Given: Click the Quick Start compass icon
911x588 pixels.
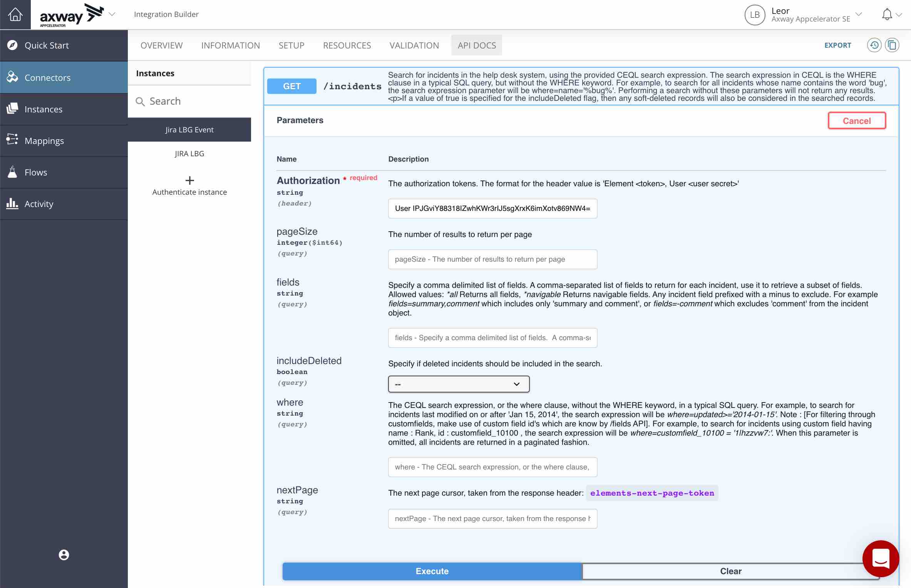Looking at the screenshot, I should click(x=12, y=45).
